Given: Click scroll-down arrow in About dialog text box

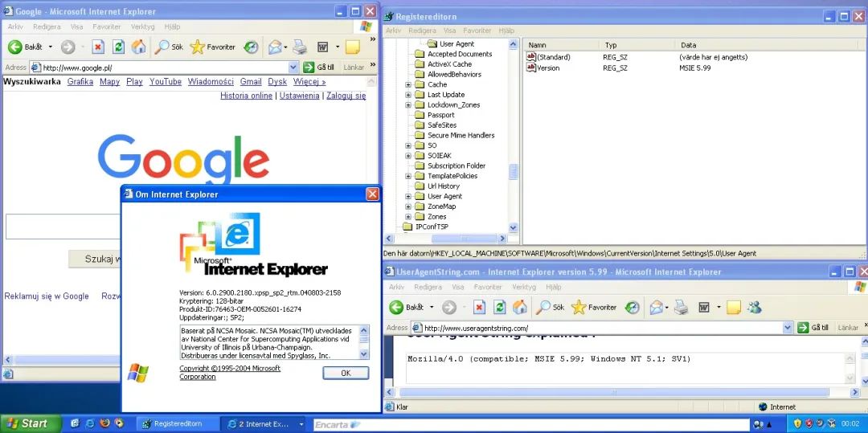Looking at the screenshot, I should coord(364,354).
